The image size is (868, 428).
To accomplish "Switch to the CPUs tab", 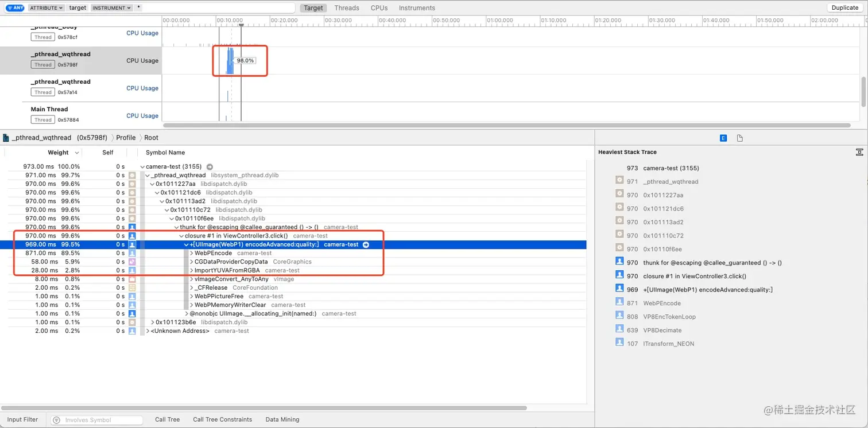I will pos(379,8).
